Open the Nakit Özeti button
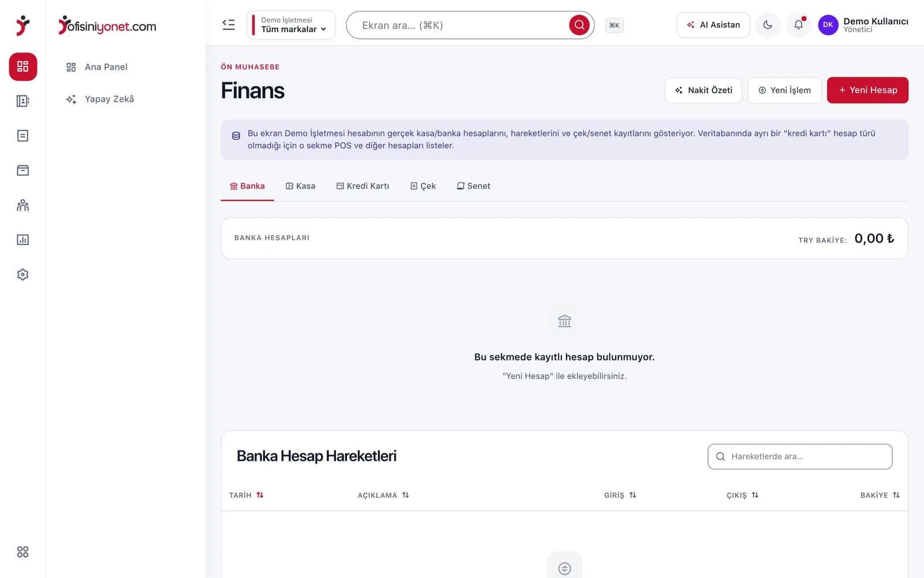The width and height of the screenshot is (924, 578). 703,90
